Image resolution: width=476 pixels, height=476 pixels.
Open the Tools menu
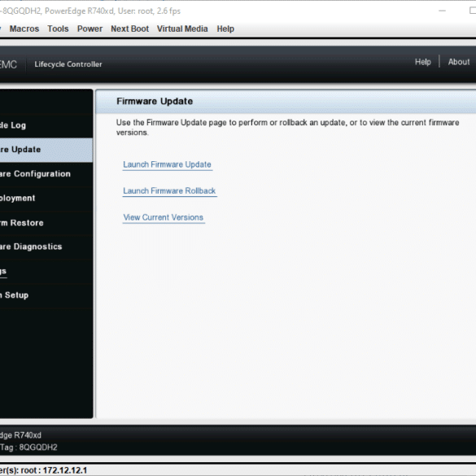point(58,28)
